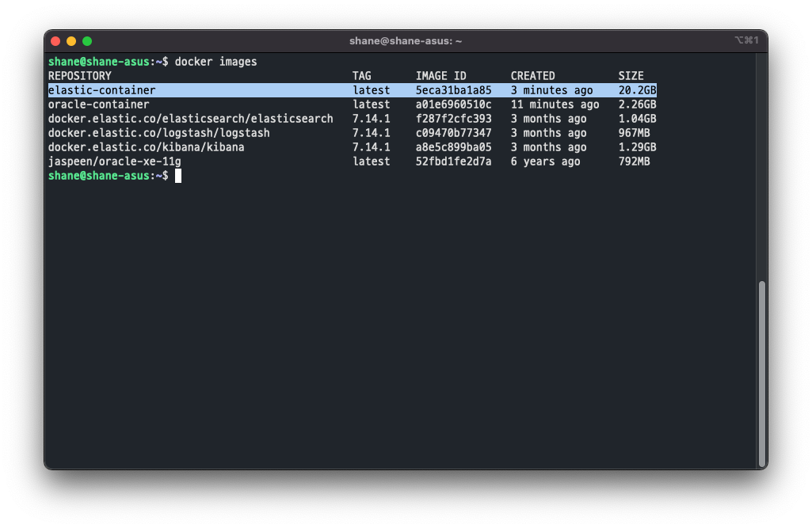The height and width of the screenshot is (528, 812).
Task: Select the elastic-container repository name
Action: [x=102, y=90]
